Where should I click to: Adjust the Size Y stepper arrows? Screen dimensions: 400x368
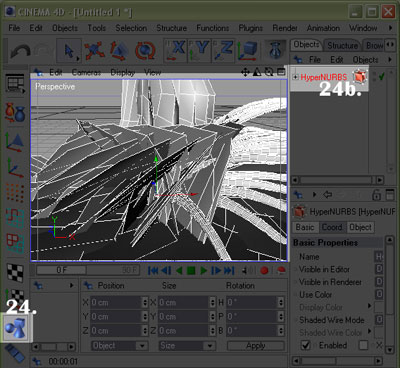[x=213, y=316]
